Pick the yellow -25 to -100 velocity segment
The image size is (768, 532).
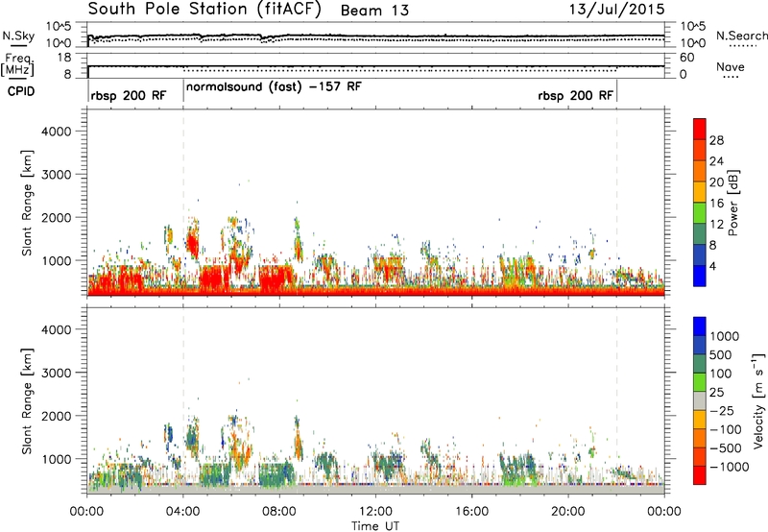coord(700,420)
